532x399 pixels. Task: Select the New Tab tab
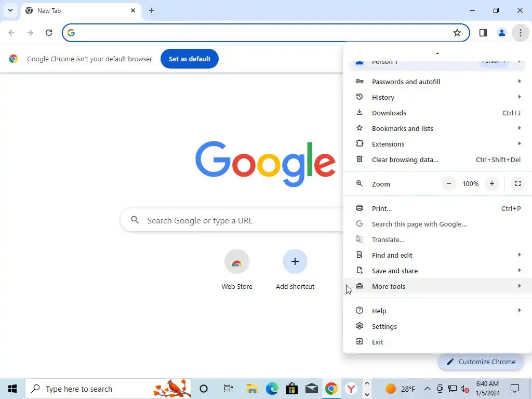(81, 10)
